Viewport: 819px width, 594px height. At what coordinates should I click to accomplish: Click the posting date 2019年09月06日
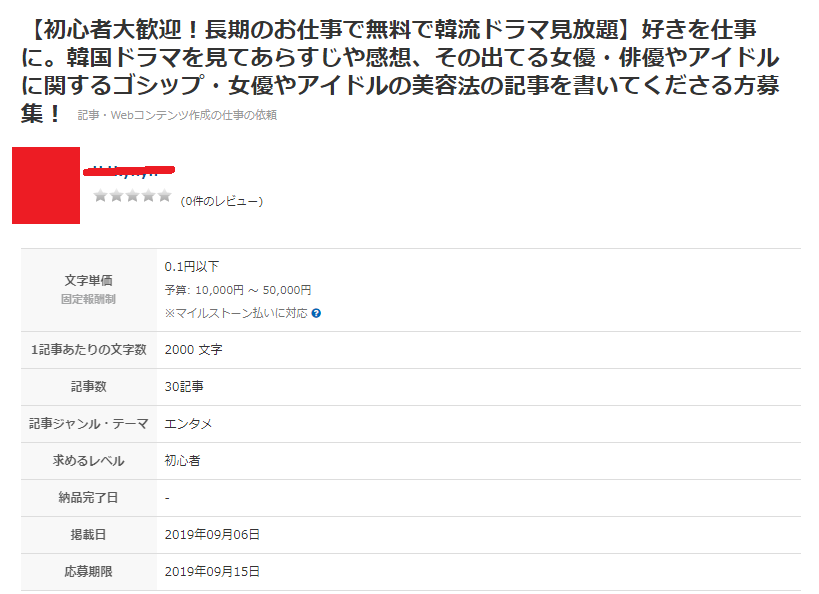tap(212, 535)
